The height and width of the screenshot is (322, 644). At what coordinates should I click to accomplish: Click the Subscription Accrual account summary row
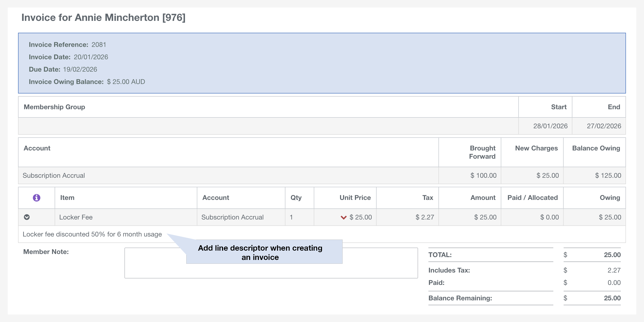54,175
